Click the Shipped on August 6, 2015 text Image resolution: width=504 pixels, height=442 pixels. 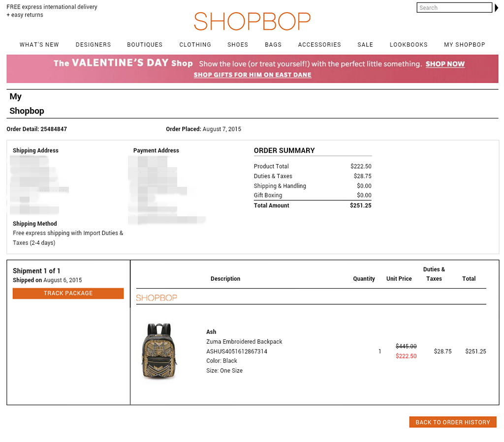[47, 280]
